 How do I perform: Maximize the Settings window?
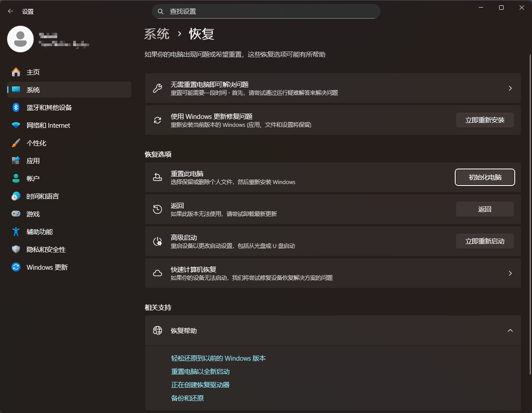[501, 8]
